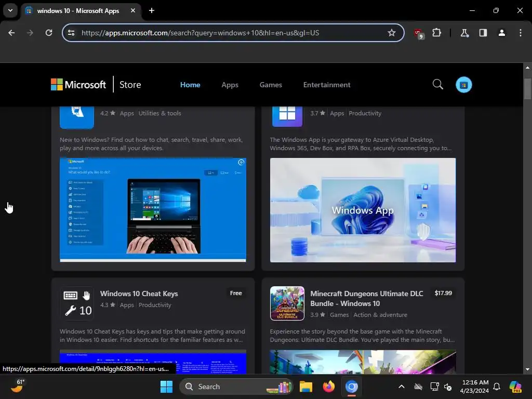The width and height of the screenshot is (532, 399).
Task: Click the URL address bar
Action: coord(233,33)
